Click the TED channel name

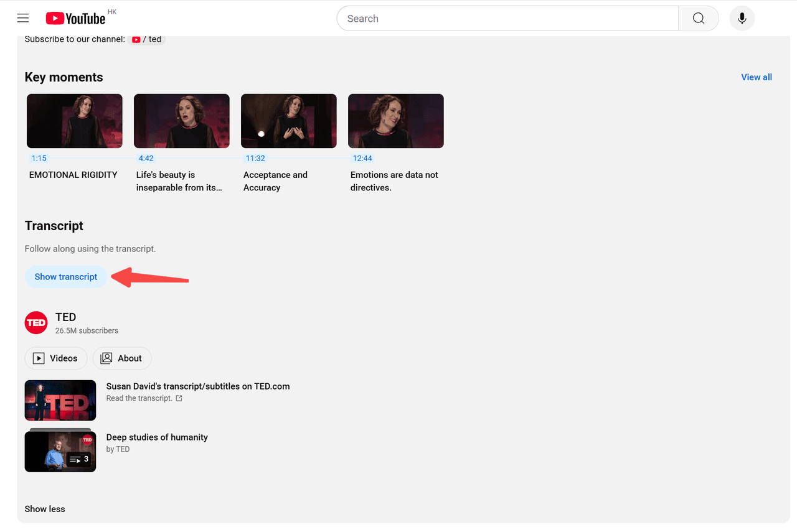pyautogui.click(x=65, y=317)
